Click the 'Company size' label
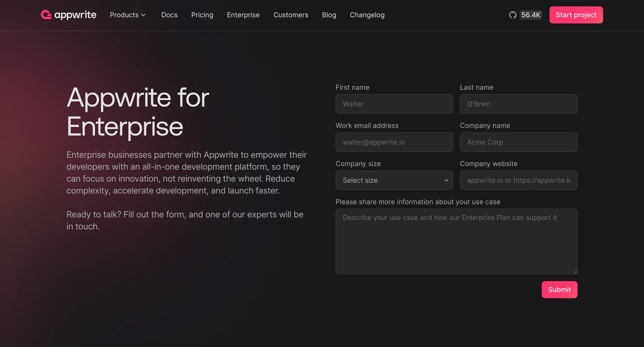The width and height of the screenshot is (644, 347). coord(358,164)
